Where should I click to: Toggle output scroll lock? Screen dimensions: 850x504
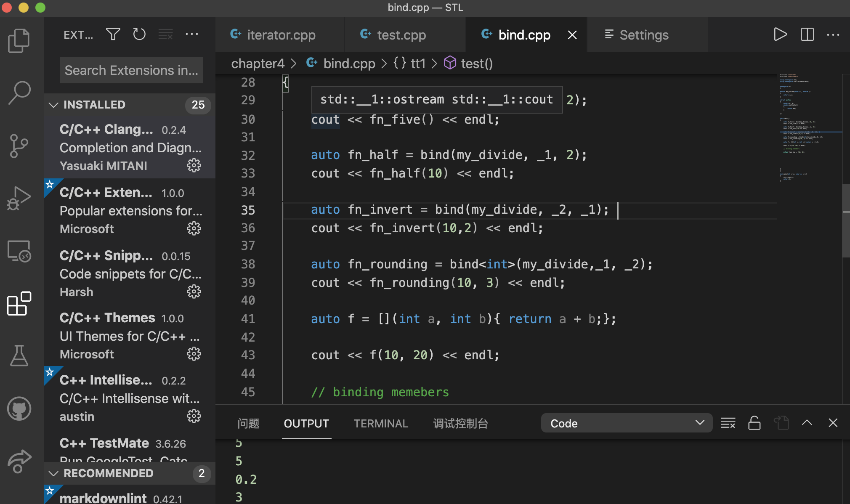tap(754, 423)
